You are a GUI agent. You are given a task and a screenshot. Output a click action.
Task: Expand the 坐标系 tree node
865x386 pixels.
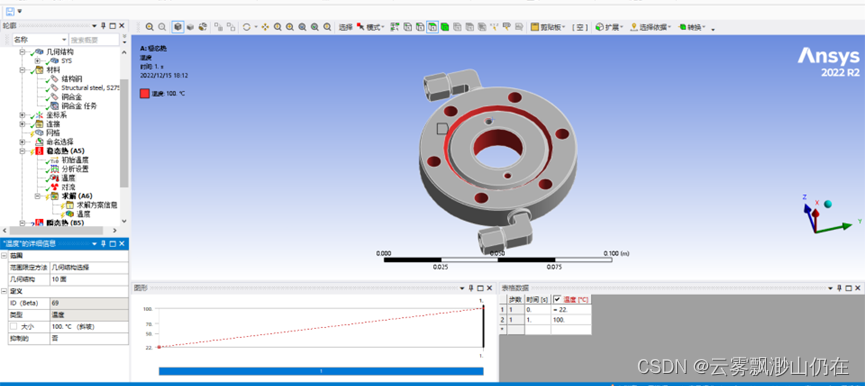click(x=23, y=115)
